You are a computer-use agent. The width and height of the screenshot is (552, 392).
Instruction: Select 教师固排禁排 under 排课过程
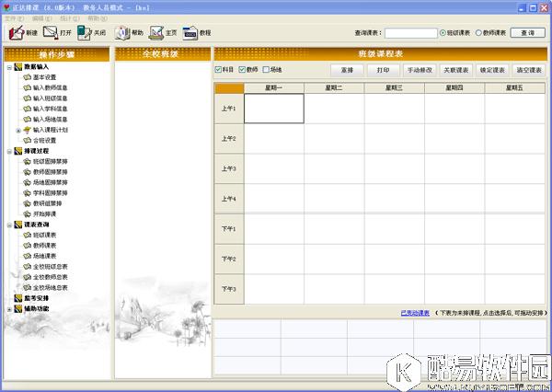pyautogui.click(x=50, y=172)
